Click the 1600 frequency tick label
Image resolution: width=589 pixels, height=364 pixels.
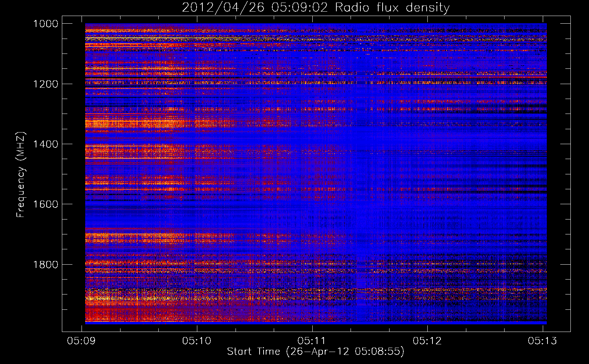[46, 204]
